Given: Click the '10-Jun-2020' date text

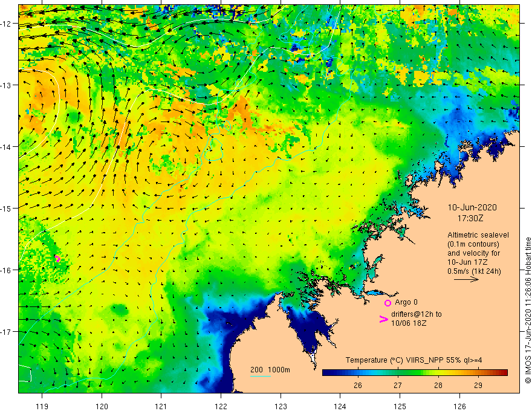Looking at the screenshot, I should [472, 207].
